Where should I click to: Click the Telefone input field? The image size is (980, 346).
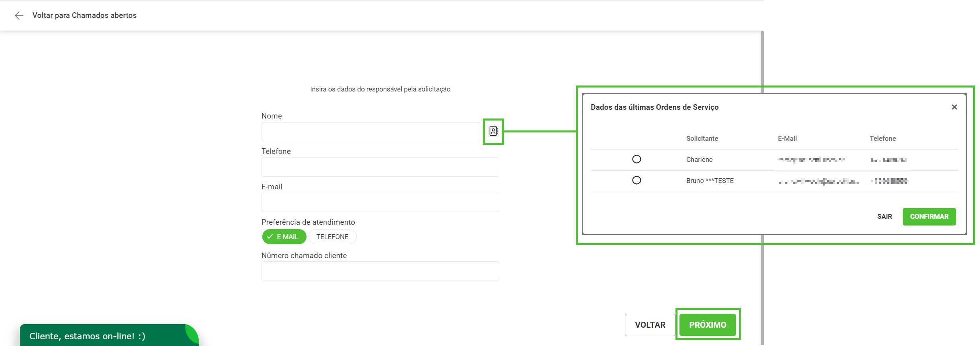[380, 167]
